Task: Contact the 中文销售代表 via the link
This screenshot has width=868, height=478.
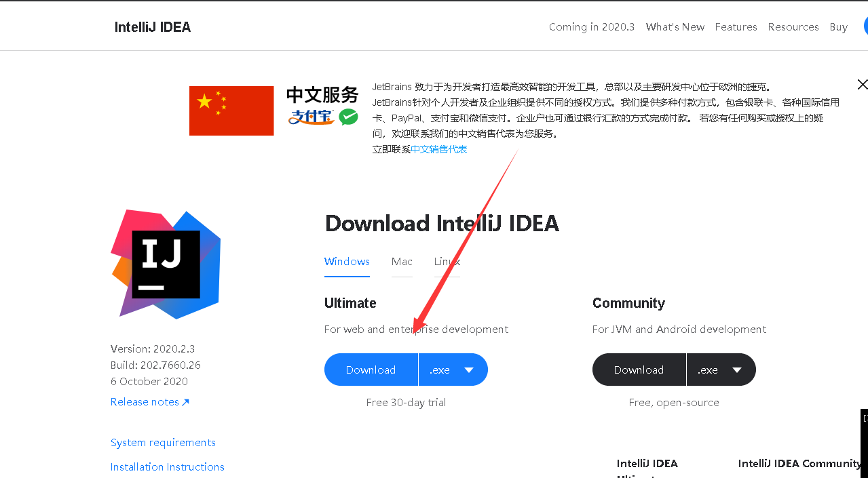Action: click(438, 148)
